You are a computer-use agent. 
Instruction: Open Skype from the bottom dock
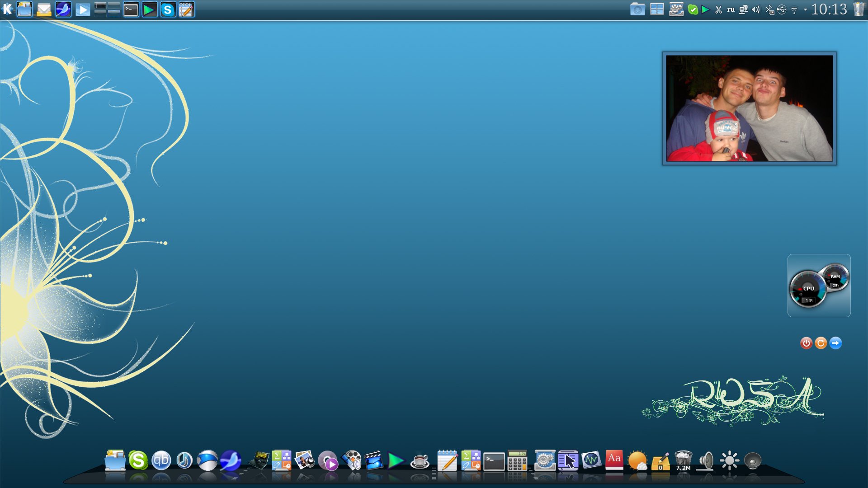[x=138, y=460]
